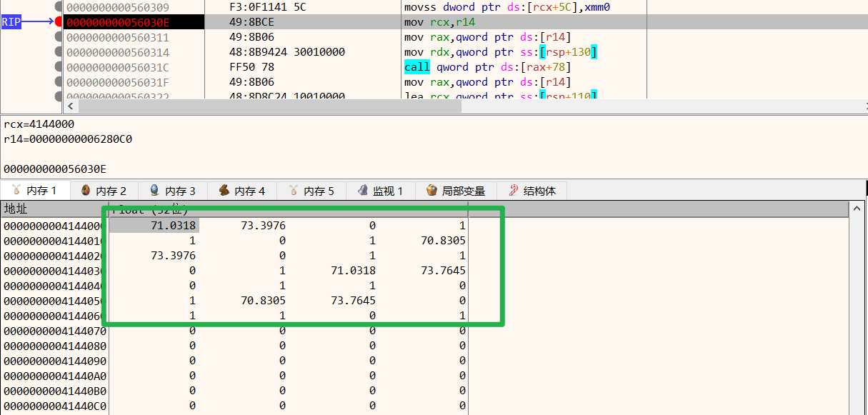Viewport: 868px width, 415px height.
Task: Select float 73.7645 in row 4144050
Action: pos(353,301)
